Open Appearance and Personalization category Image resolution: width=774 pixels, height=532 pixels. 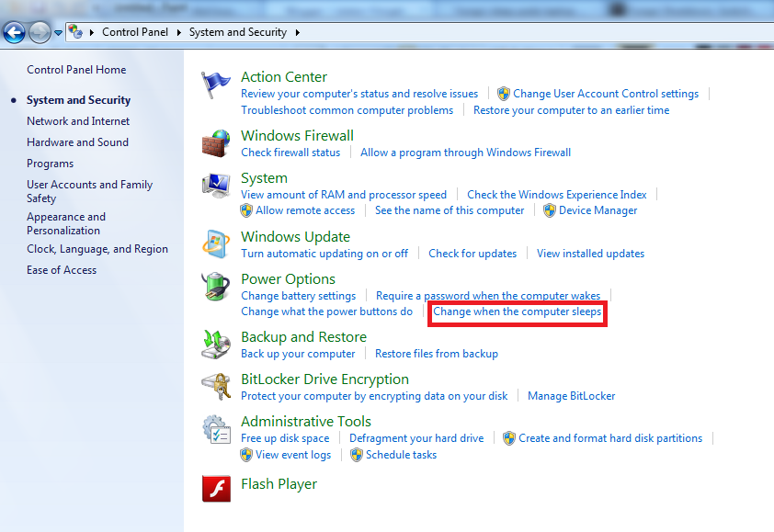pos(66,223)
